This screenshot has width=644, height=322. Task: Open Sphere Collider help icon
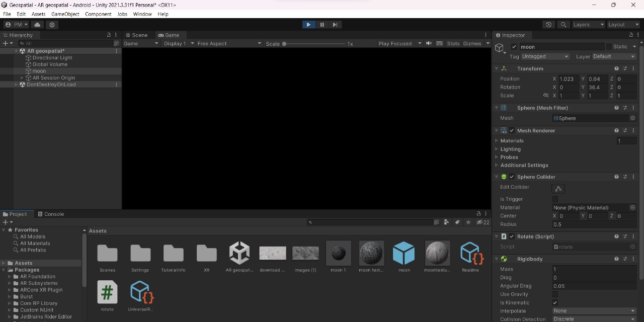616,177
